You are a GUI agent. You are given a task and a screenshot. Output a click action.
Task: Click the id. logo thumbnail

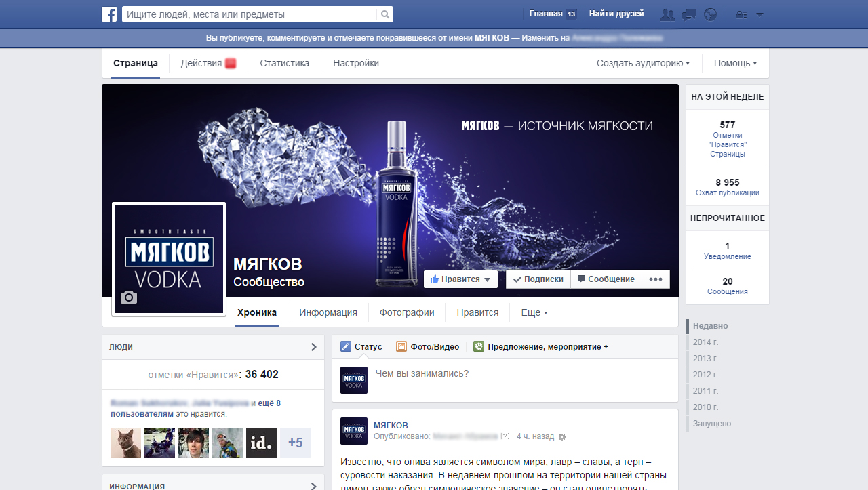coord(261,443)
